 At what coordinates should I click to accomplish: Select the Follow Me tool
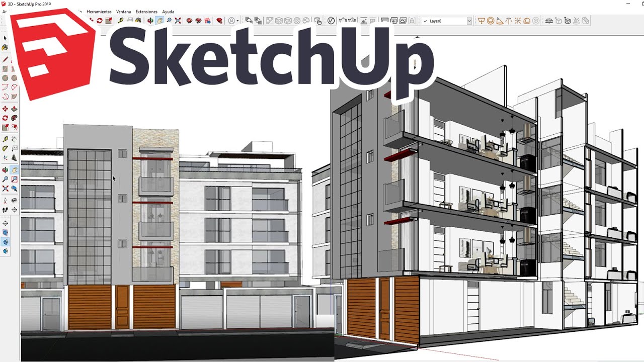14,118
